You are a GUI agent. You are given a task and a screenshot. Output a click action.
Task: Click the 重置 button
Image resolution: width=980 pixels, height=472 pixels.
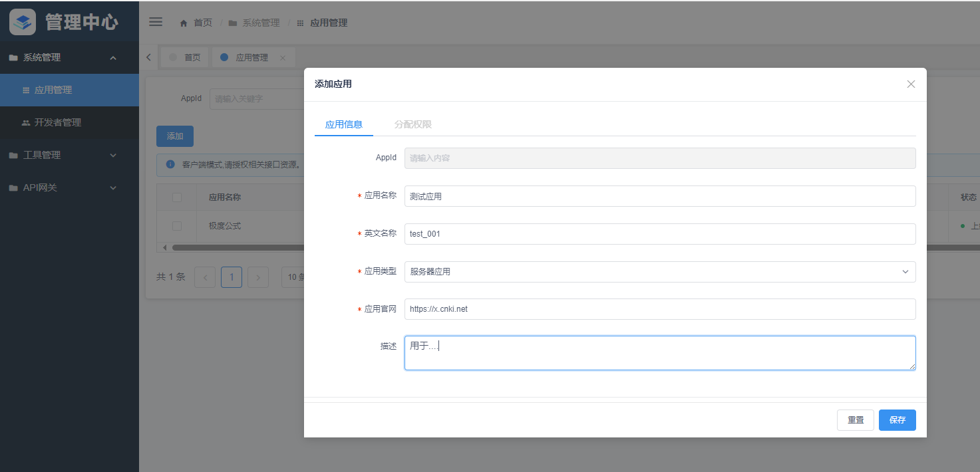855,420
